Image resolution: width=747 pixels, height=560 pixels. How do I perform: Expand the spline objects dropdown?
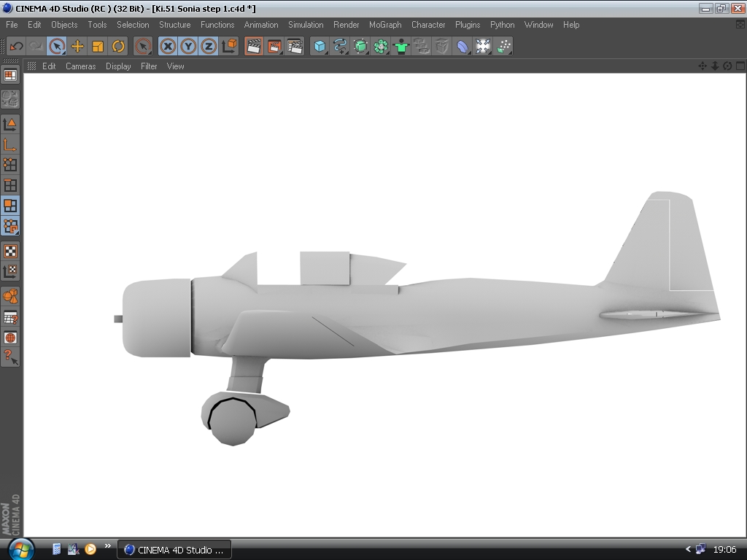tap(340, 47)
